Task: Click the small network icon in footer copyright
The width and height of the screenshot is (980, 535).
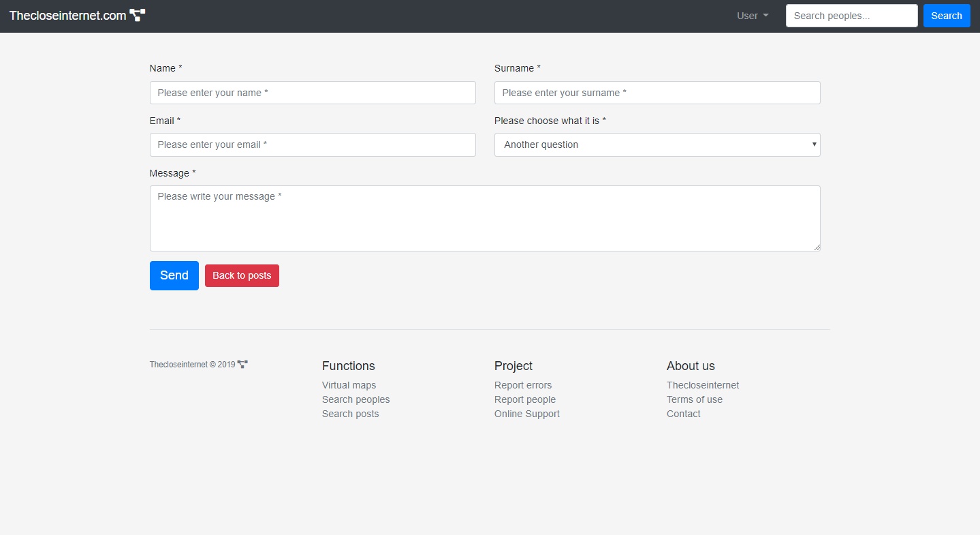Action: [x=242, y=364]
